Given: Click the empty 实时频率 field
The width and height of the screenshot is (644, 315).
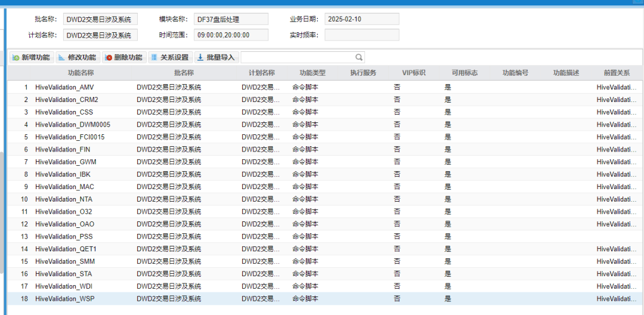Looking at the screenshot, I should pos(361,35).
